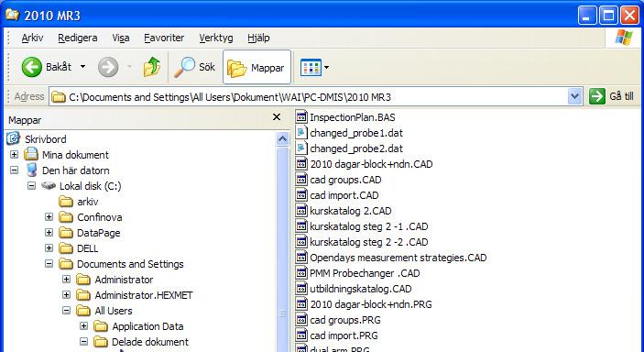The width and height of the screenshot is (644, 352).
Task: Select the Confinova folder icon
Action: pos(66,217)
